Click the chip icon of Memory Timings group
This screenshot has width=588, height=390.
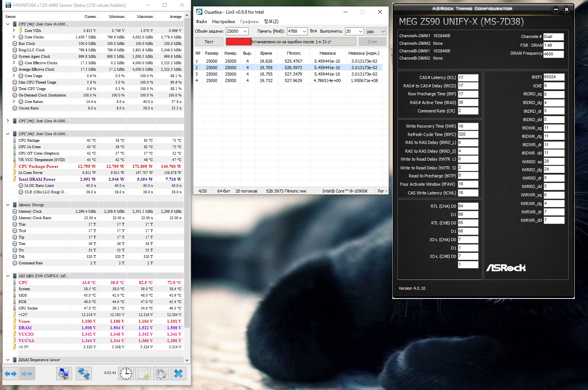point(14,205)
